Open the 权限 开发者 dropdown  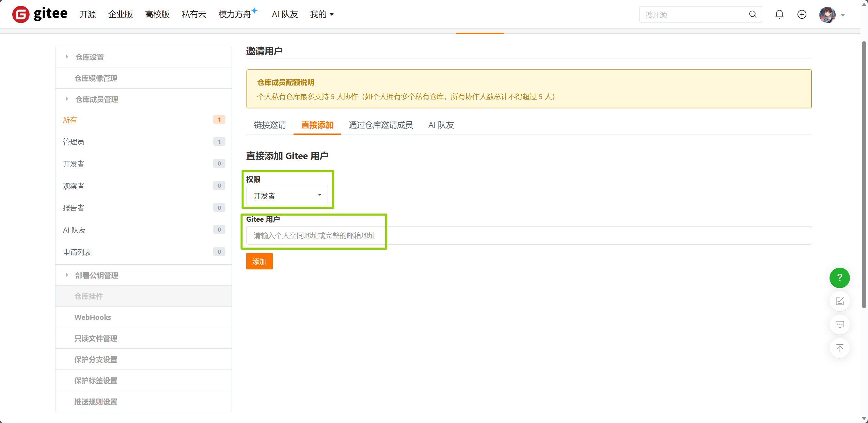click(x=287, y=195)
